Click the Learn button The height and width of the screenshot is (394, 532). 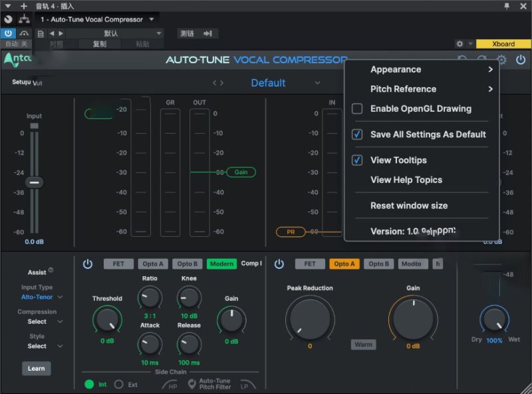coord(37,369)
